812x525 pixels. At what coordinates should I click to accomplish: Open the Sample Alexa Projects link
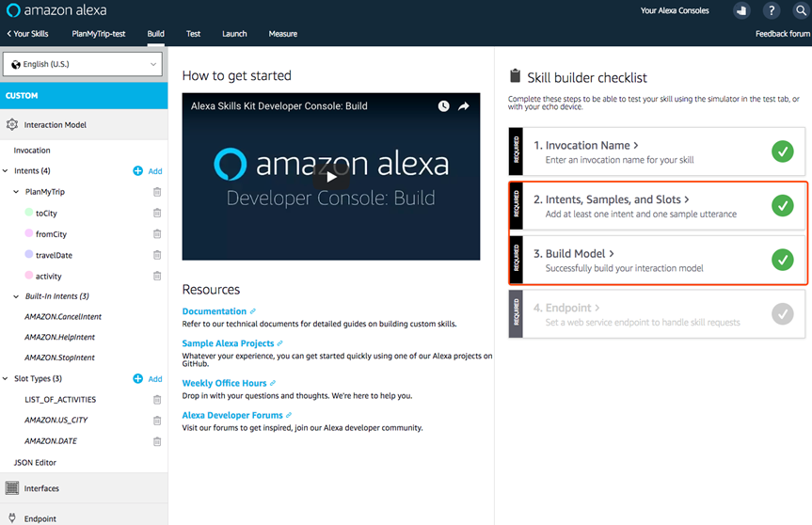228,343
